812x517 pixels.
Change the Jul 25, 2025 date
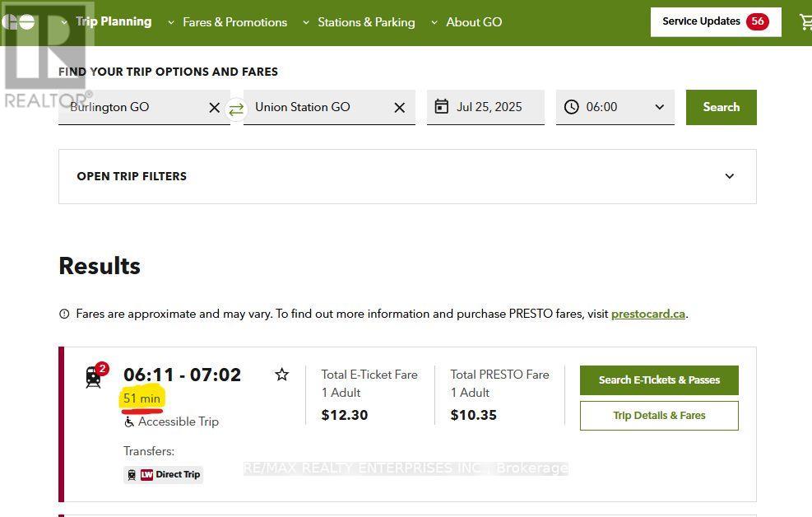[x=485, y=107]
